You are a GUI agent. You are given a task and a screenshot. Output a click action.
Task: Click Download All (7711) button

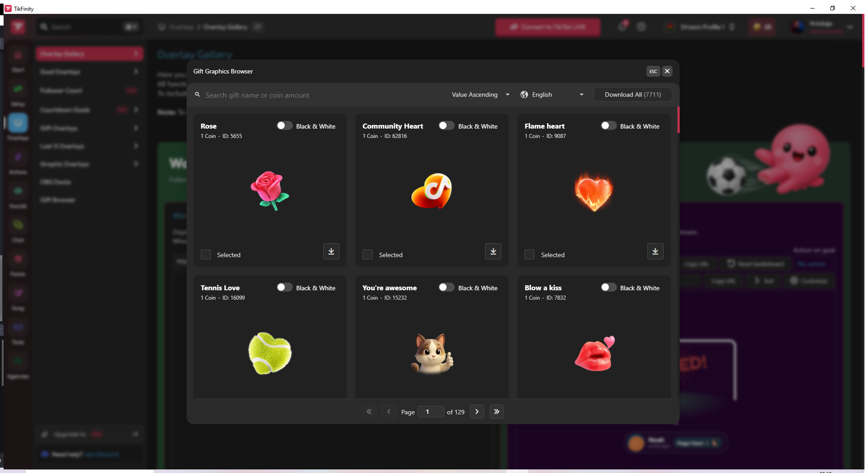pos(633,95)
